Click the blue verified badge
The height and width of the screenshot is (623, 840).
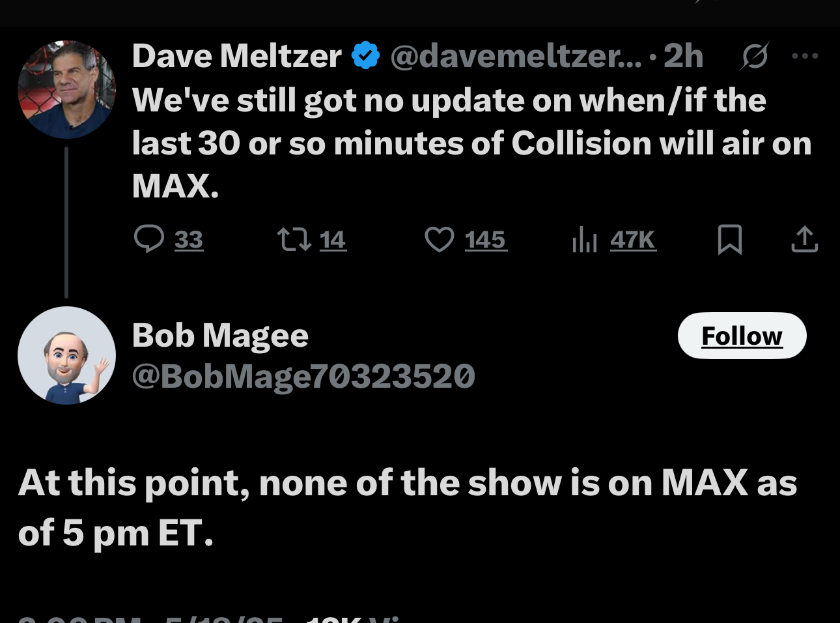coord(365,56)
